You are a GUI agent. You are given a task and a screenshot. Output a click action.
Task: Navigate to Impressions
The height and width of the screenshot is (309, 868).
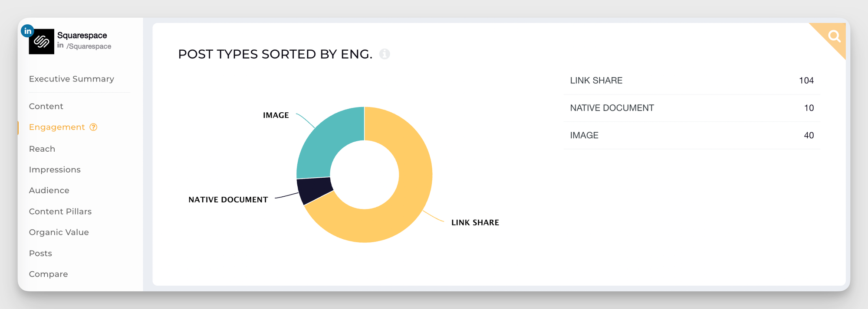tap(55, 169)
